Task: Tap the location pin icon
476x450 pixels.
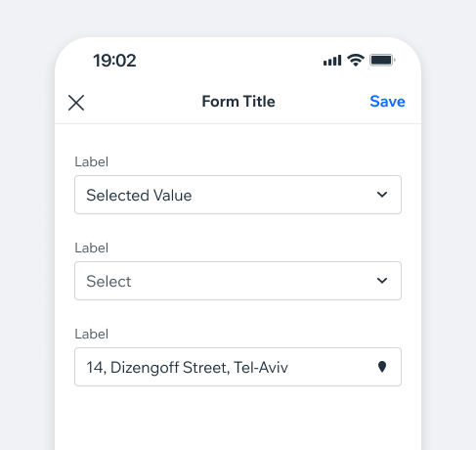Action: pyautogui.click(x=382, y=367)
